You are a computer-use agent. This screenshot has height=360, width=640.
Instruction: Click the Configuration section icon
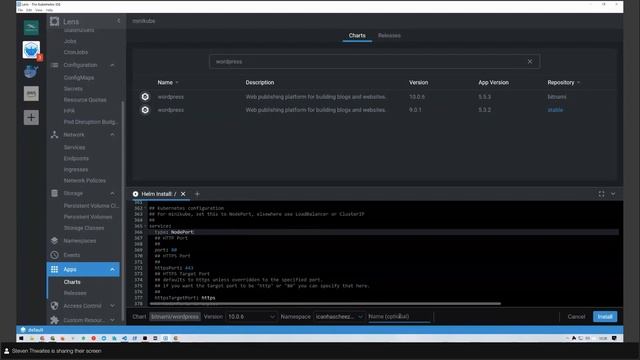coord(54,65)
